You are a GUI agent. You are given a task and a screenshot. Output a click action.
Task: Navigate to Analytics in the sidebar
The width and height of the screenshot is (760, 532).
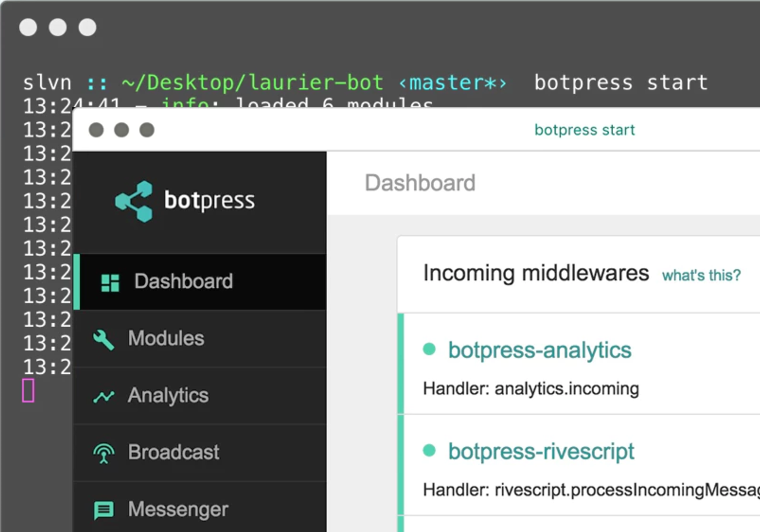pyautogui.click(x=168, y=396)
